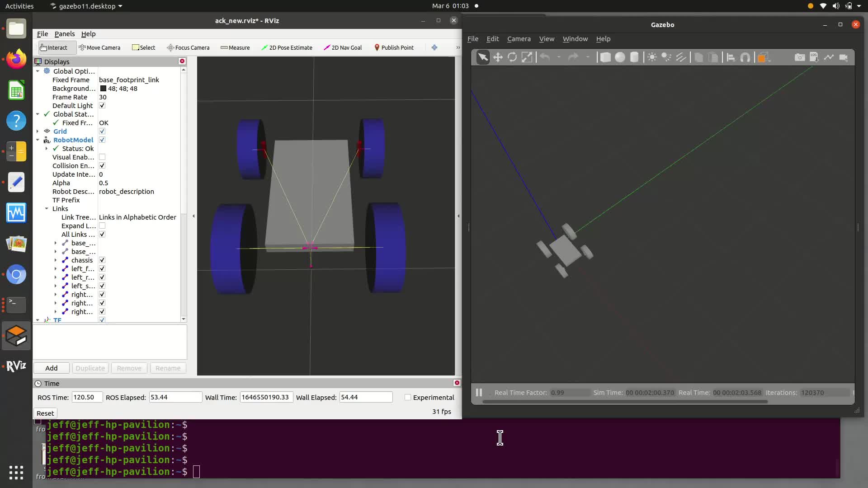The width and height of the screenshot is (868, 488).
Task: Choose the 2D Nav Goal tool
Action: pyautogui.click(x=343, y=47)
